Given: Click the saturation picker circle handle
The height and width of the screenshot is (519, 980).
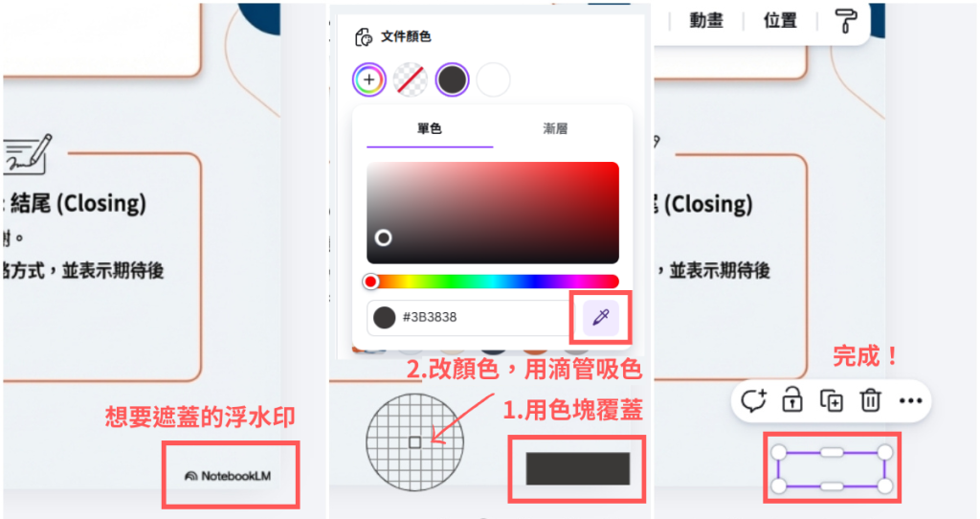Looking at the screenshot, I should 383,237.
